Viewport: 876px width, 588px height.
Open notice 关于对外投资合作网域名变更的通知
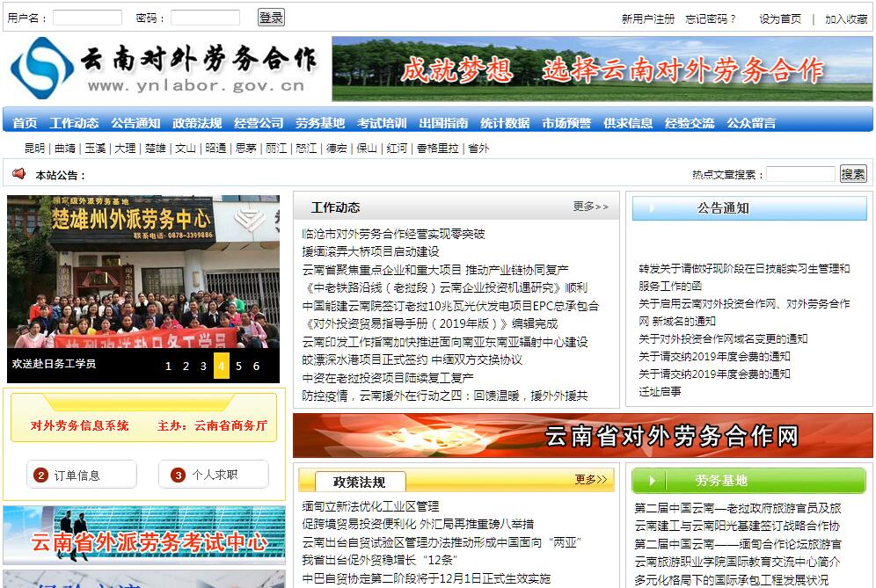723,339
